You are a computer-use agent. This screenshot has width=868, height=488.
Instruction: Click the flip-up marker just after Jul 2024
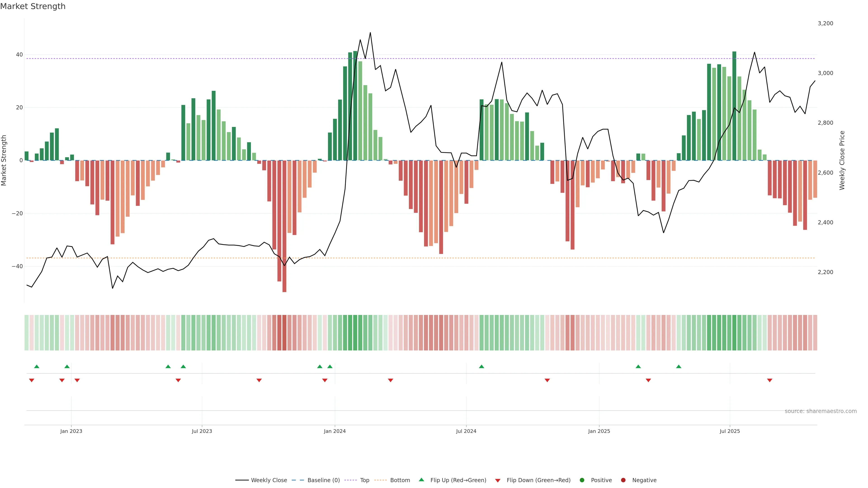point(481,366)
